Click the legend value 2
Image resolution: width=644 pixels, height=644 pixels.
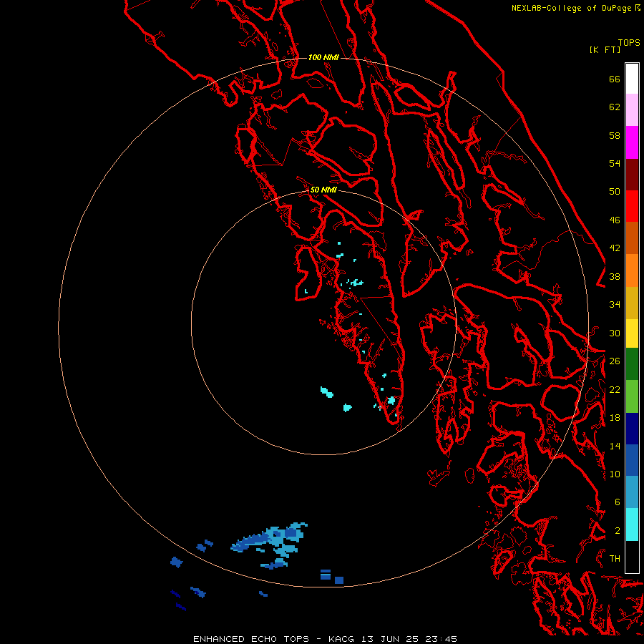pyautogui.click(x=618, y=531)
